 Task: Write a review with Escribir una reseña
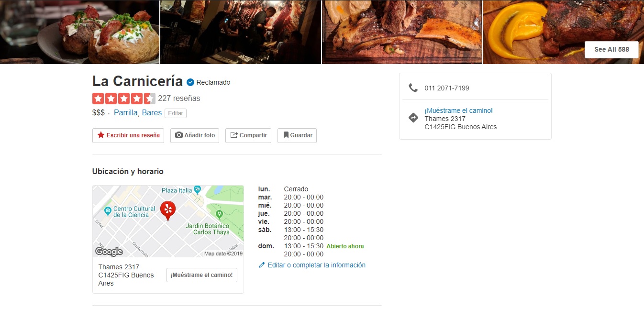click(x=128, y=135)
